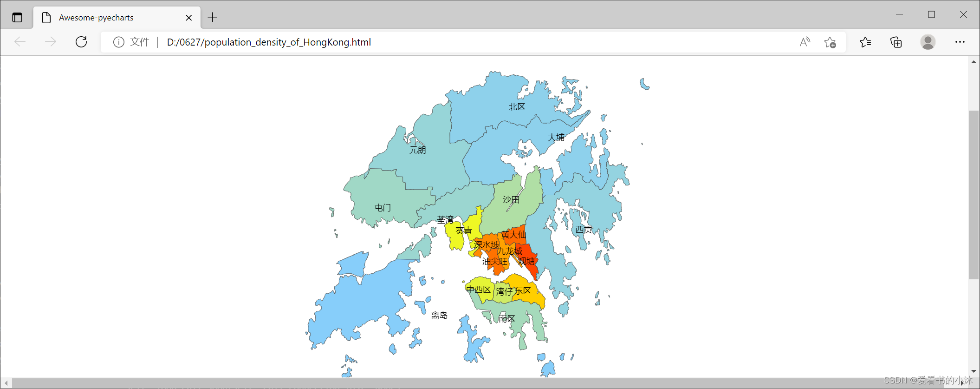Minimize the browser window
The height and width of the screenshot is (389, 980).
coord(899,14)
